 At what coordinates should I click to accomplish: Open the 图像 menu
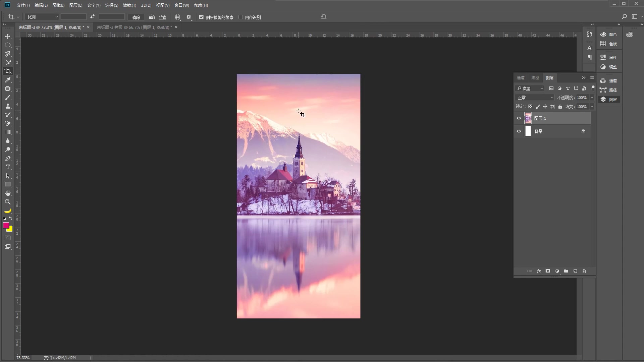pyautogui.click(x=58, y=5)
